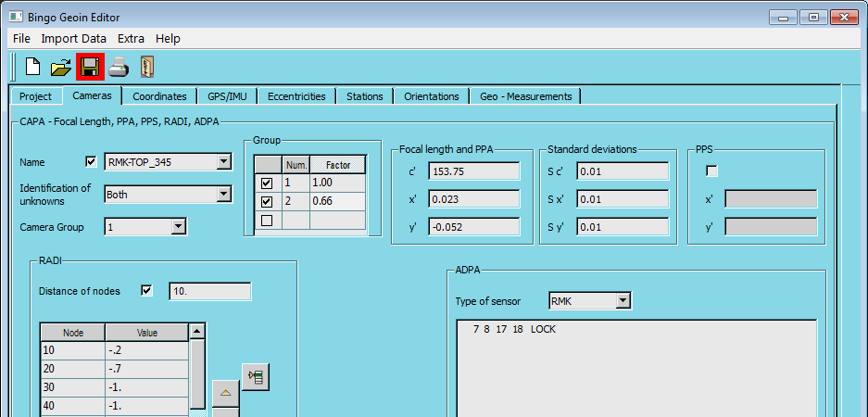Click the S c' standard deviation field
Image resolution: width=868 pixels, height=417 pixels.
623,171
